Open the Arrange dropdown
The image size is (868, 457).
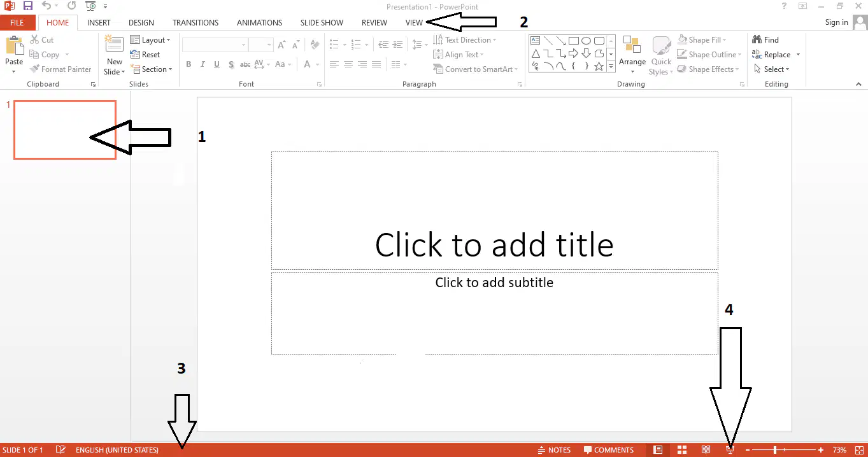click(632, 55)
